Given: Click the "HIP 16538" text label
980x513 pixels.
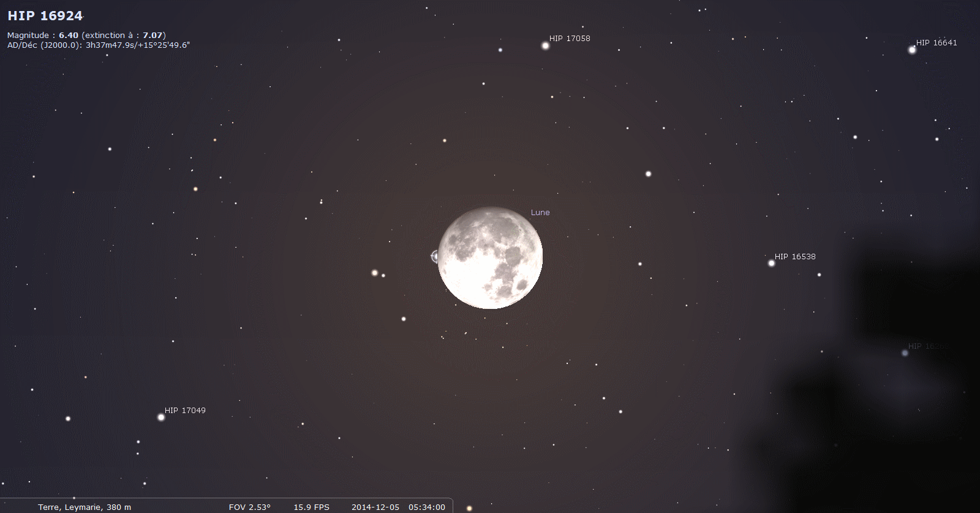Looking at the screenshot, I should (x=795, y=257).
